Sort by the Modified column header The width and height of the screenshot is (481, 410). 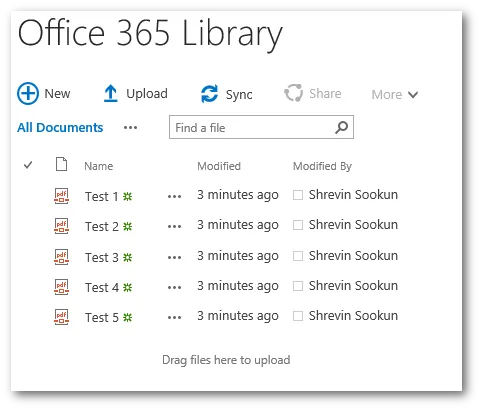(219, 166)
